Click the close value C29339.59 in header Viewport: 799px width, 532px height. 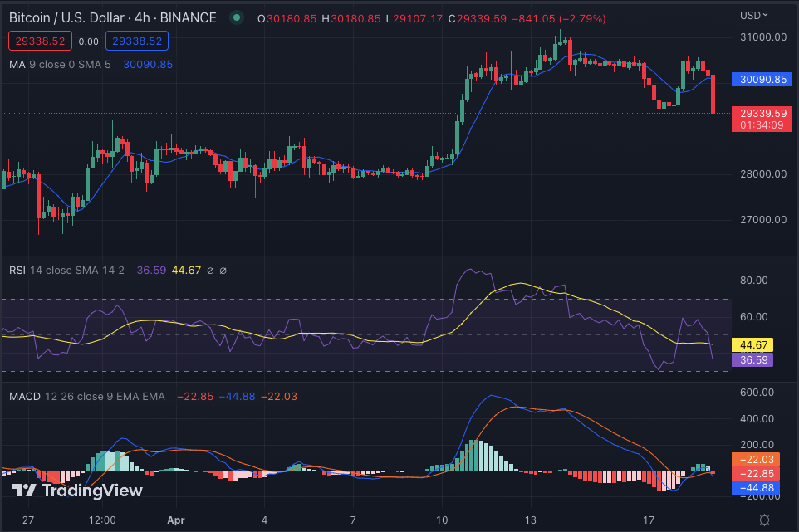click(x=478, y=19)
